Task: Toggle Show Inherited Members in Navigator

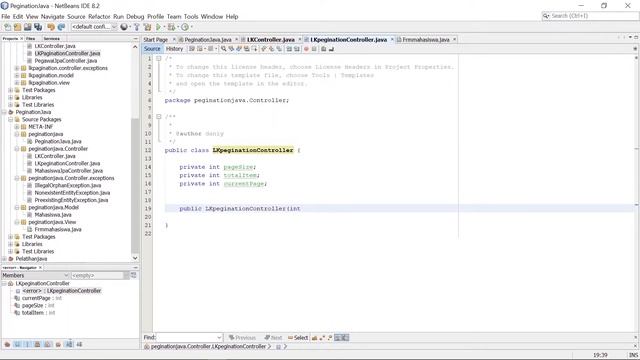Action: coord(7,344)
